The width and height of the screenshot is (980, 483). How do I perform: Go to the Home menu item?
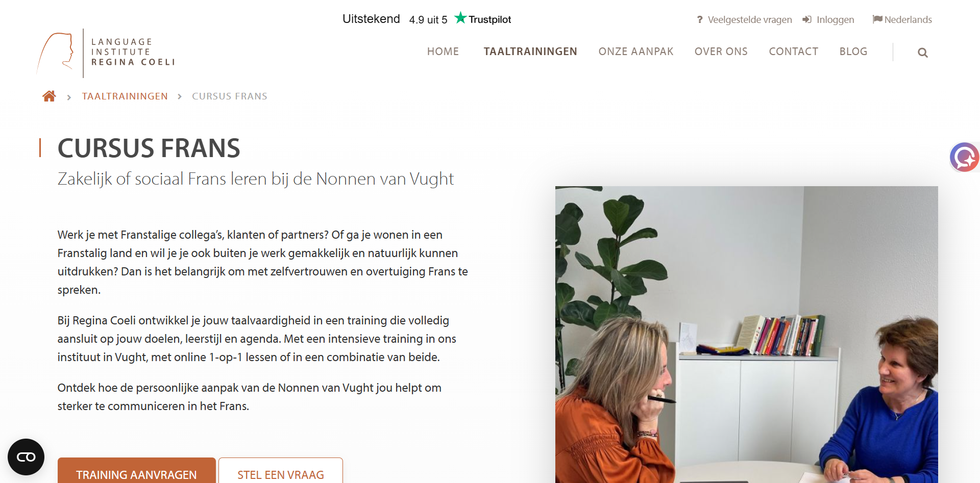(x=443, y=52)
